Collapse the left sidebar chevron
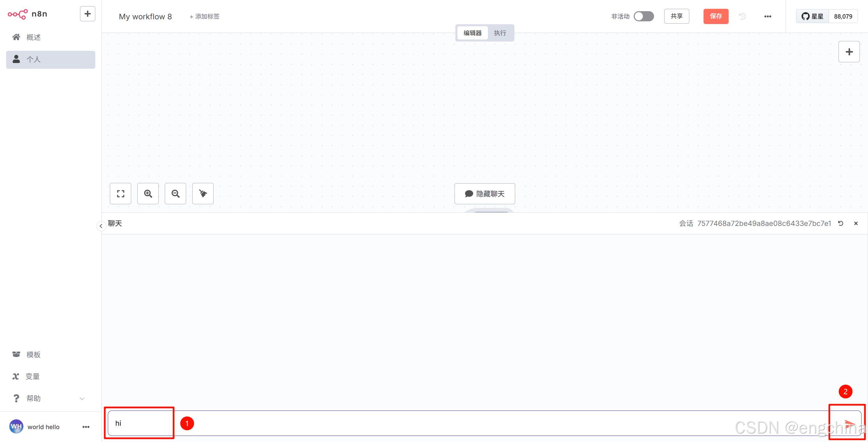Image resolution: width=868 pixels, height=442 pixels. pyautogui.click(x=101, y=226)
